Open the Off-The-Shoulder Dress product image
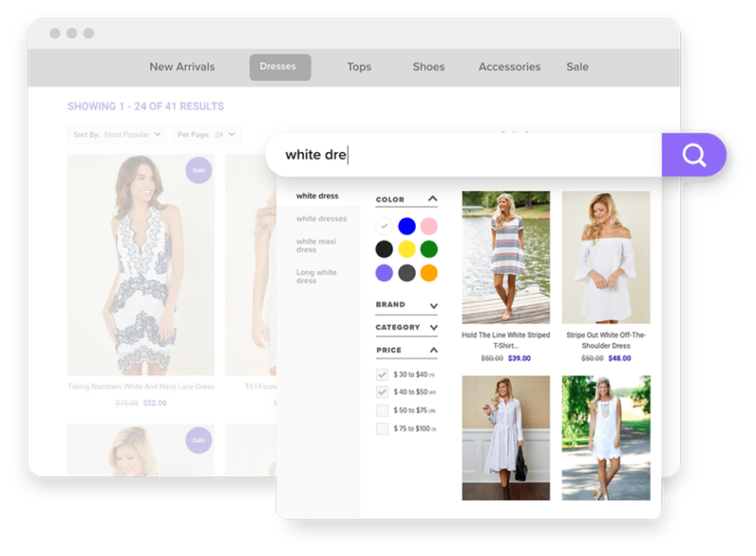Screen dimensions: 756x556 click(606, 257)
